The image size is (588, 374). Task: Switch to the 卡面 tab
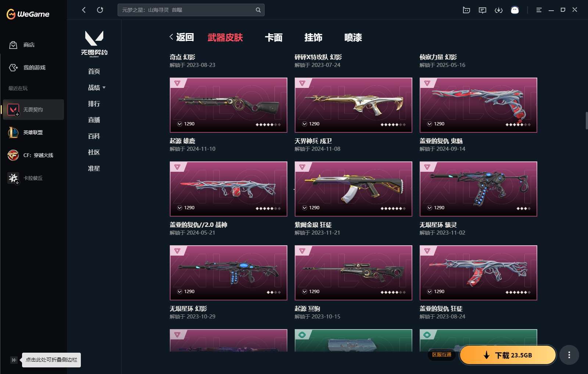(x=274, y=38)
